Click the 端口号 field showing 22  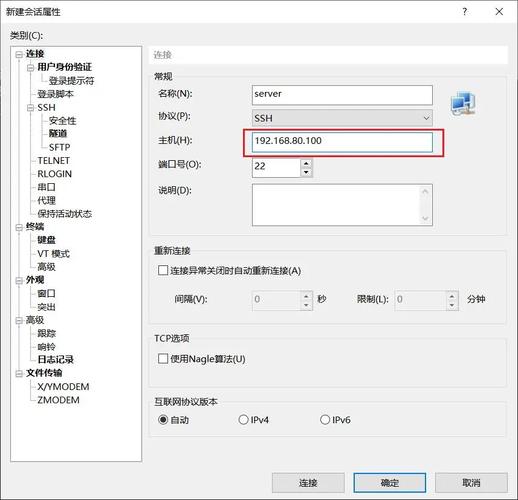(276, 168)
